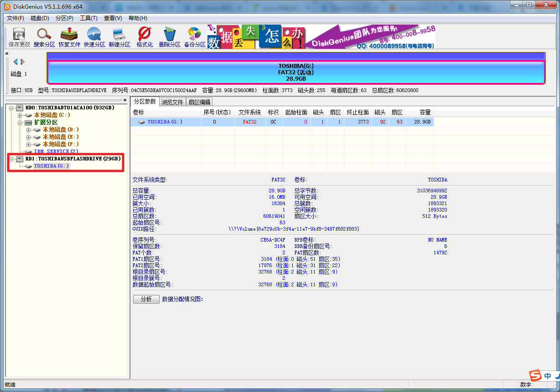Select TOSHIBA(G:) in the disk tree
Screen dimensions: 560x392
pyautogui.click(x=52, y=166)
